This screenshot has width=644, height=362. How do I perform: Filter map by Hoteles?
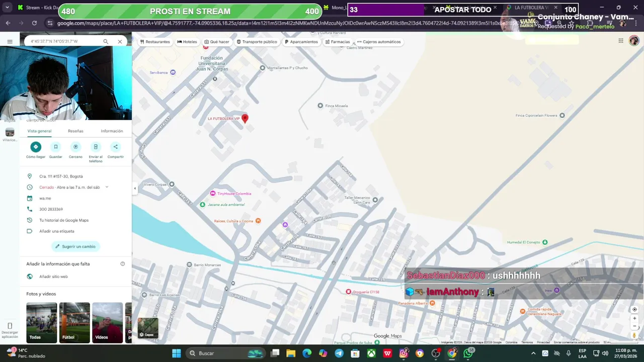[x=187, y=42]
